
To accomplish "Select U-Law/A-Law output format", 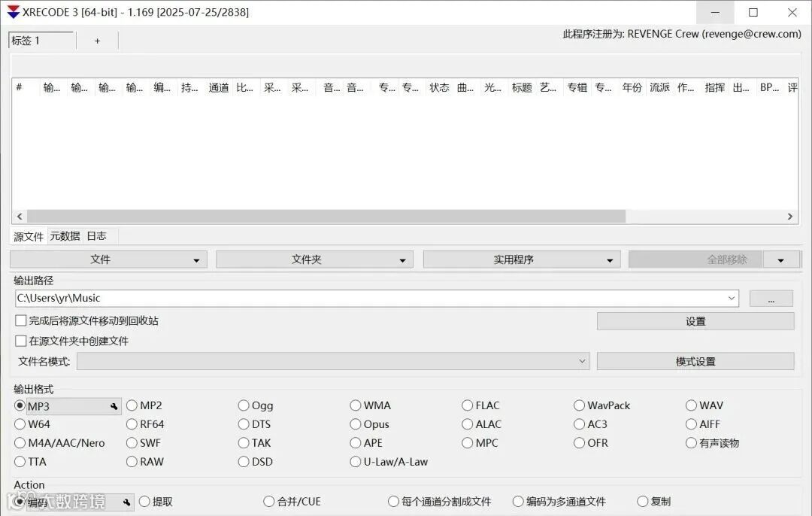I will point(355,462).
